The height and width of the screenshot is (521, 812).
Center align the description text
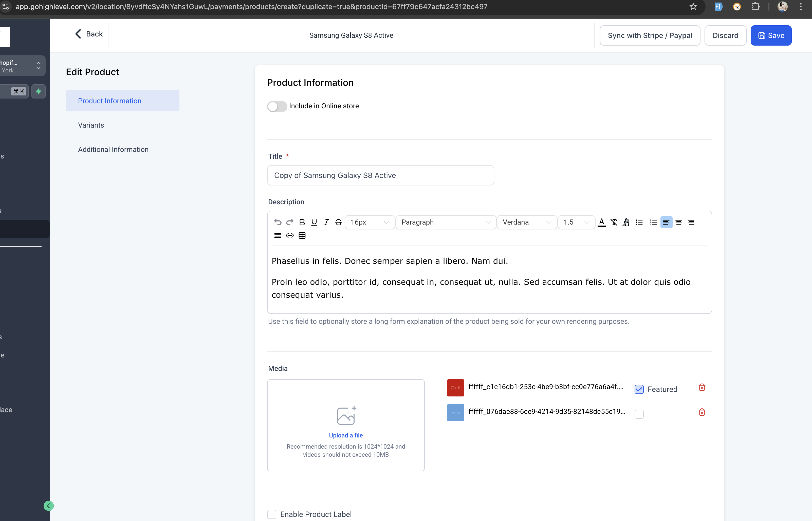[x=679, y=222]
